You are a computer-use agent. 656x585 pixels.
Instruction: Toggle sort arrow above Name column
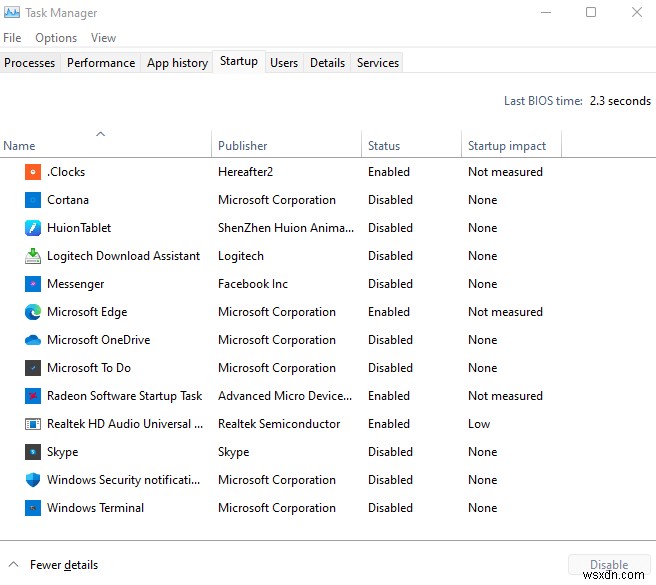(100, 134)
